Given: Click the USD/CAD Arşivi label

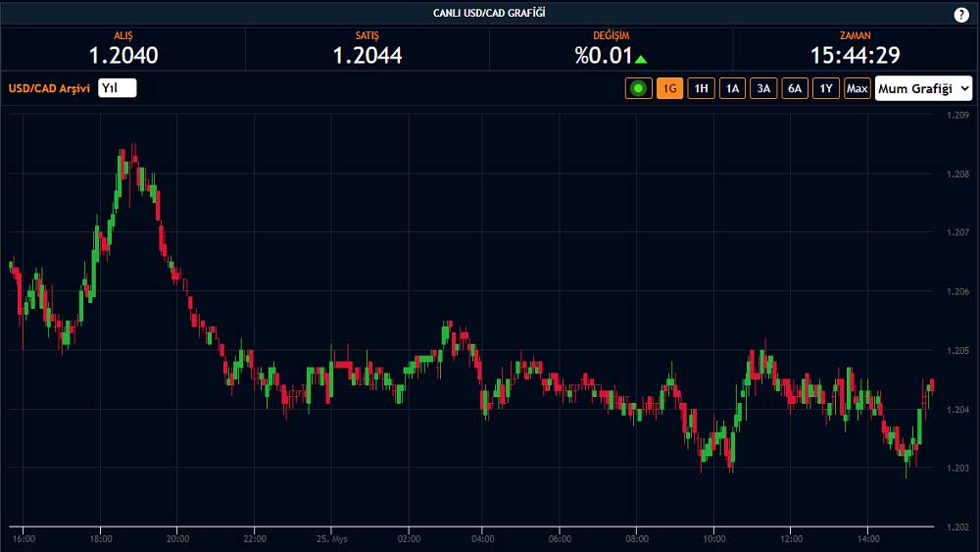Looking at the screenshot, I should click(49, 88).
